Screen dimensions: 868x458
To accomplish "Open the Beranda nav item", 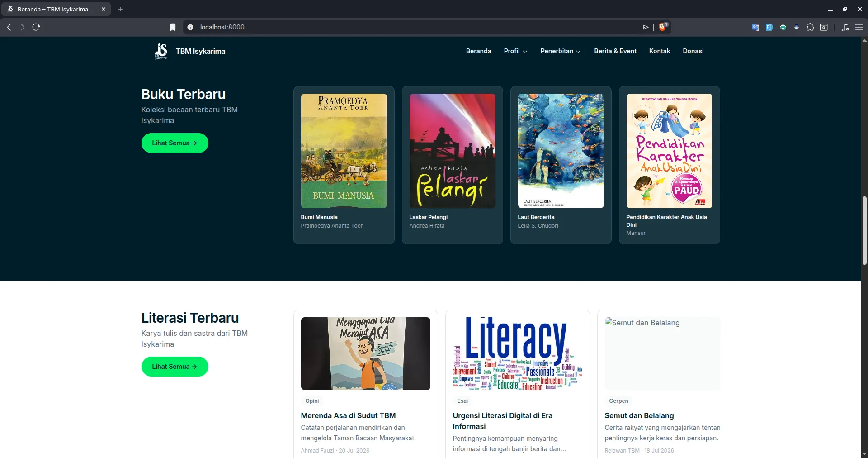I will pyautogui.click(x=478, y=51).
